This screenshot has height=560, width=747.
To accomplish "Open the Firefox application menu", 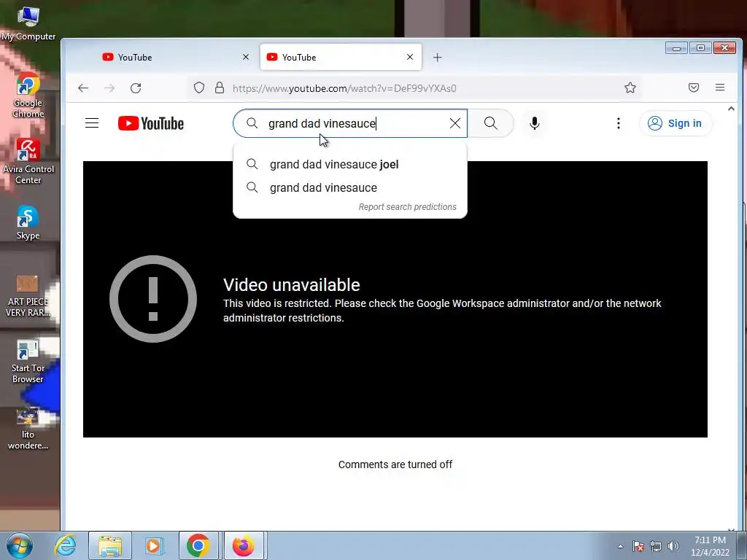I will pyautogui.click(x=720, y=87).
